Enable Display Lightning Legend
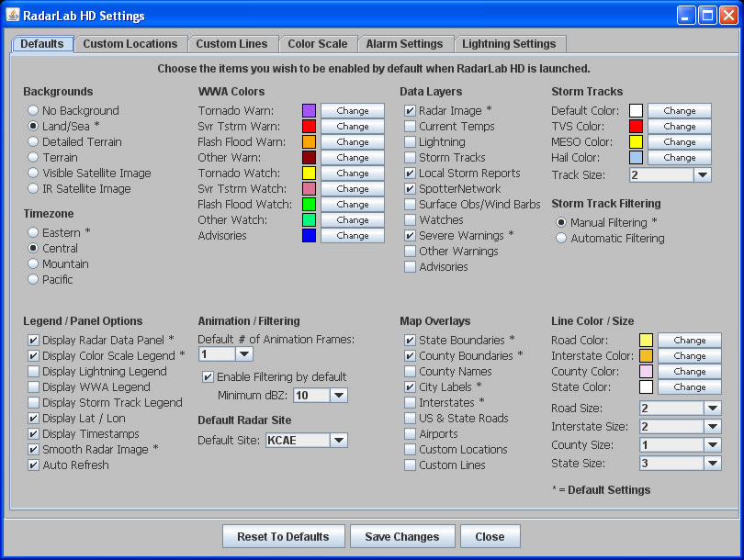 (97, 371)
